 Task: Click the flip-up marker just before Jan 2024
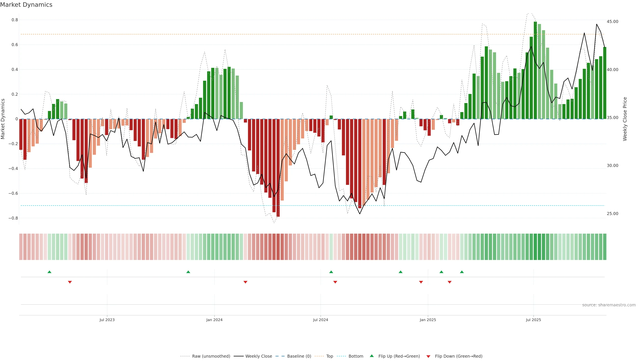click(x=188, y=272)
